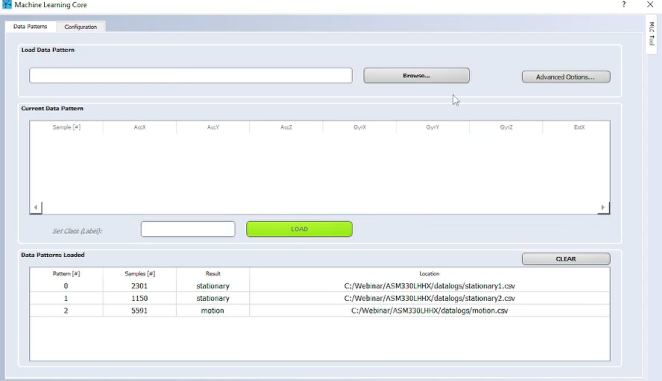This screenshot has height=381, width=662.
Task: Switch to the Configuration tab
Action: point(81,27)
